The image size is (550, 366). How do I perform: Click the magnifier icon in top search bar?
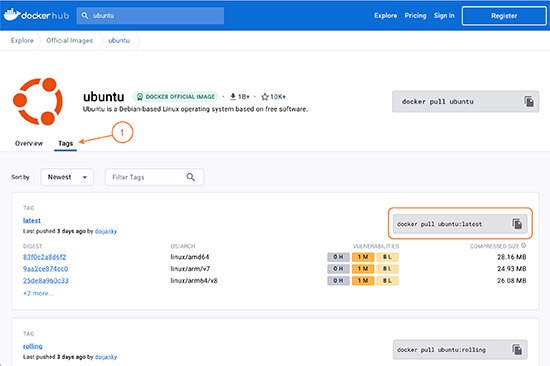pyautogui.click(x=85, y=15)
